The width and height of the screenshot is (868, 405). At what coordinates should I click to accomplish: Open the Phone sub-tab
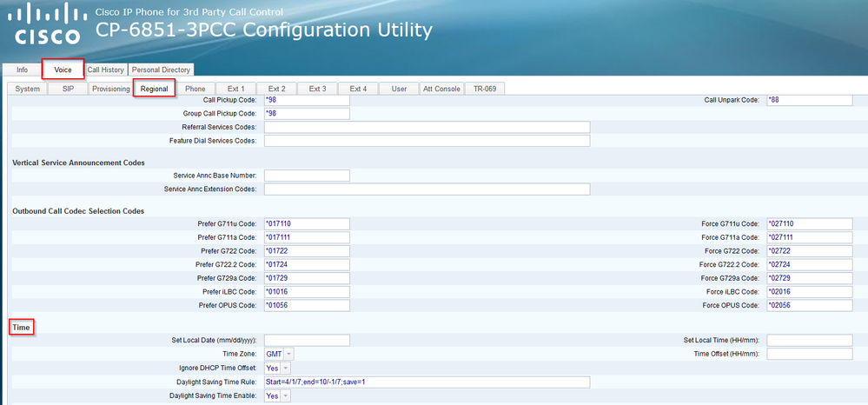click(195, 89)
